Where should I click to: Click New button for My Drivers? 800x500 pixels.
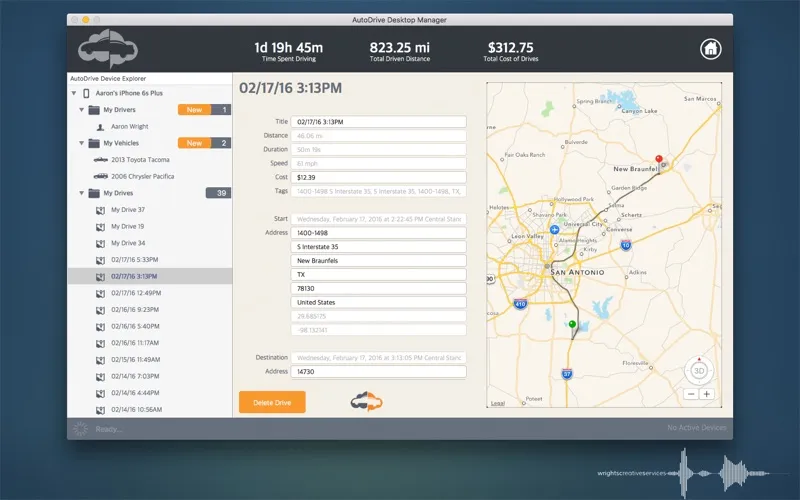point(194,110)
